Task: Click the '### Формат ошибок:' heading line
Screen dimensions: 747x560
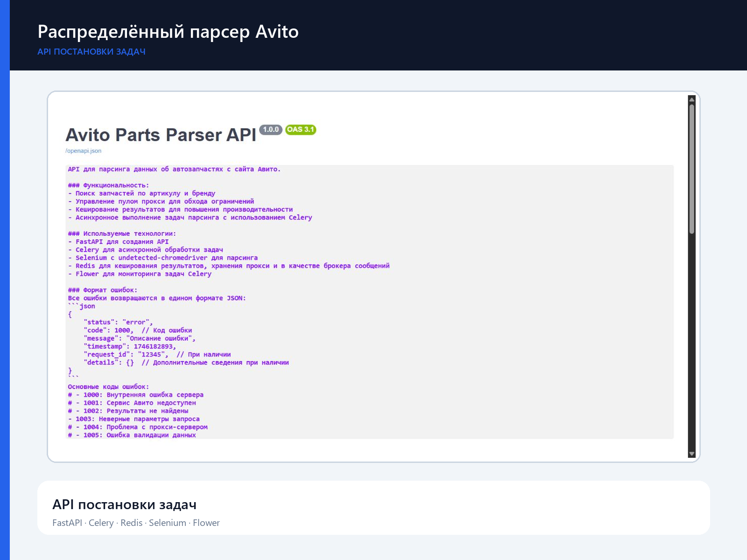Action: click(103, 290)
